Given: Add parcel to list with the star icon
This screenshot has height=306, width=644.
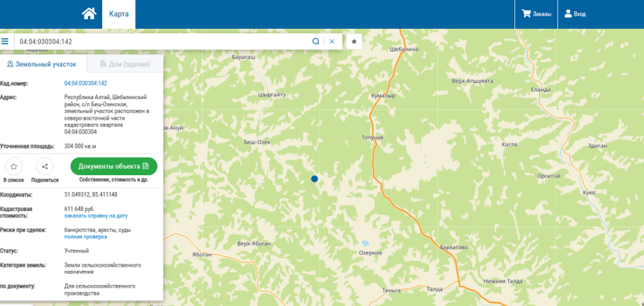Looking at the screenshot, I should click(x=13, y=166).
